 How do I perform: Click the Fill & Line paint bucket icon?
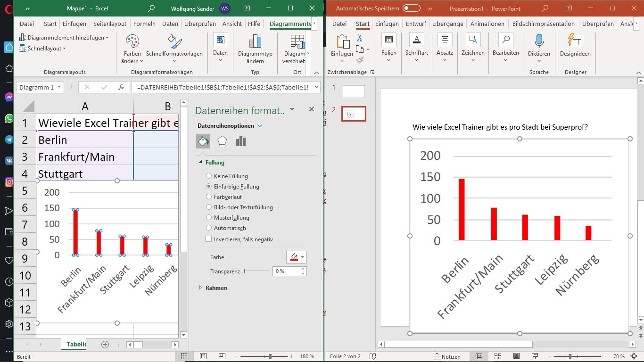click(x=203, y=141)
